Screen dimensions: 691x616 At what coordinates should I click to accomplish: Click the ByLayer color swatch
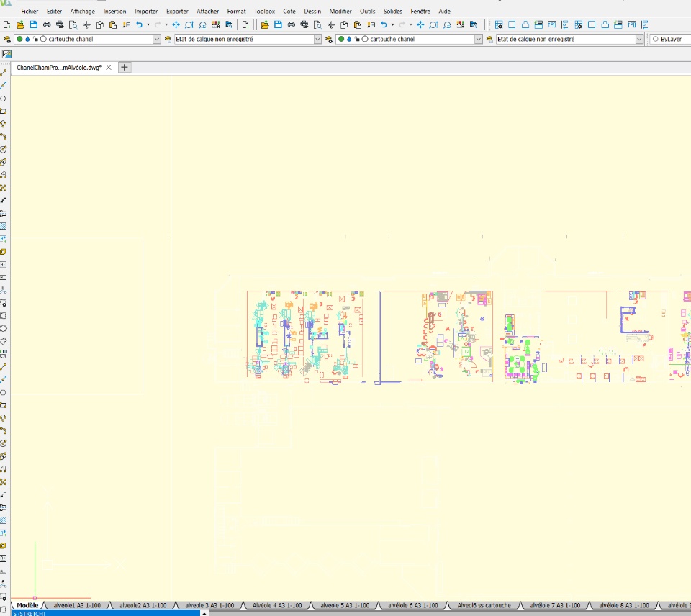click(x=655, y=39)
